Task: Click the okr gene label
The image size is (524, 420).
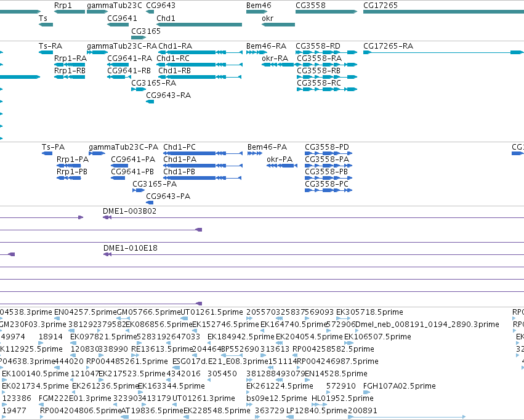Action: point(268,18)
